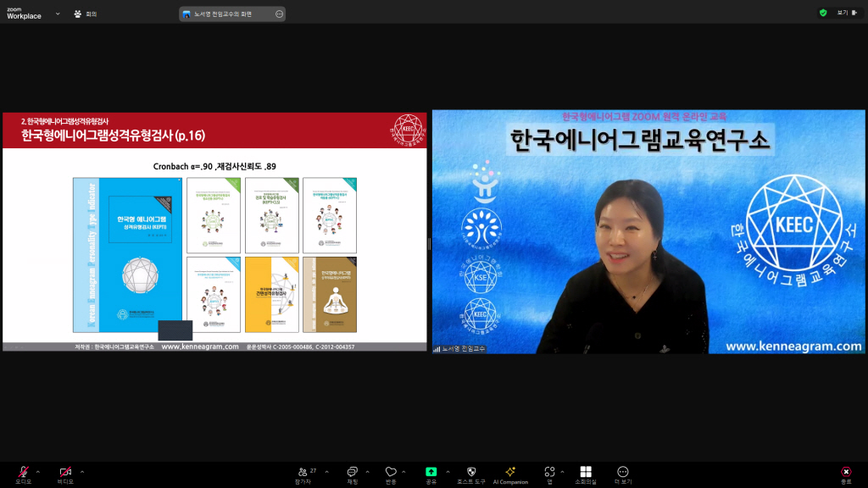Check green encryption shield icon
This screenshot has height=488, width=868.
(823, 13)
